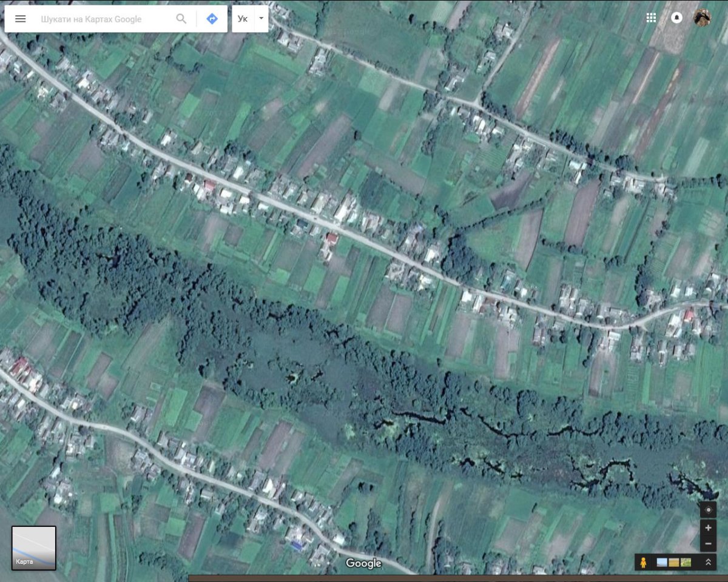Image resolution: width=728 pixels, height=582 pixels.
Task: Open the Google account avatar
Action: [x=703, y=18]
